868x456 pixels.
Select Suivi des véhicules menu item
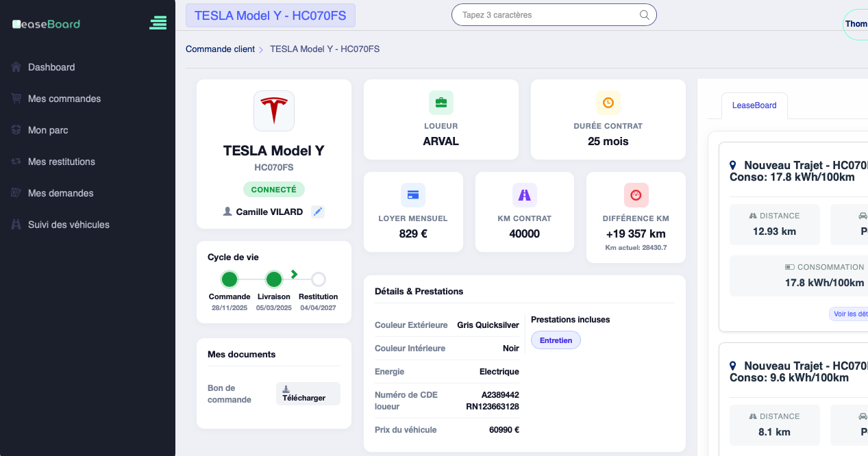click(69, 225)
